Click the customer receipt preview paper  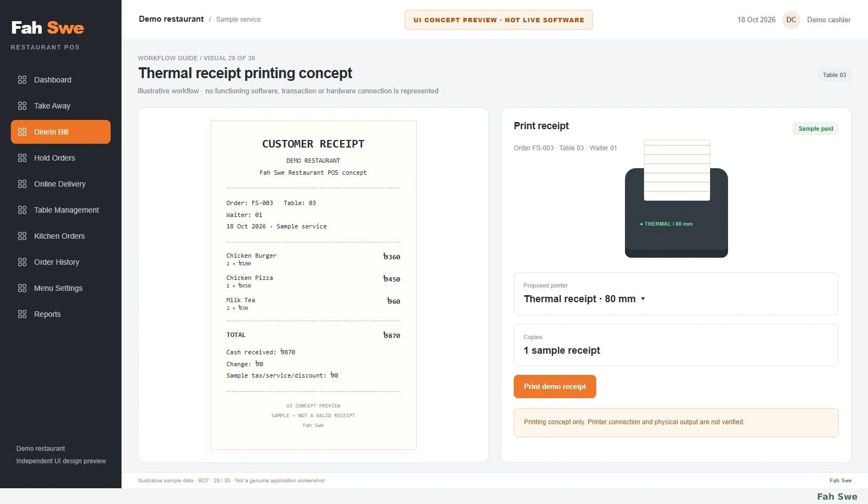point(314,285)
